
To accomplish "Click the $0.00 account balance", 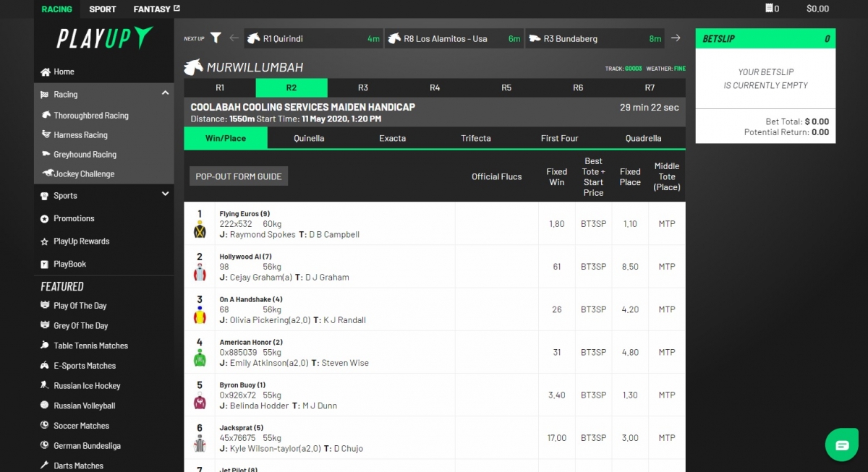I will pos(817,9).
